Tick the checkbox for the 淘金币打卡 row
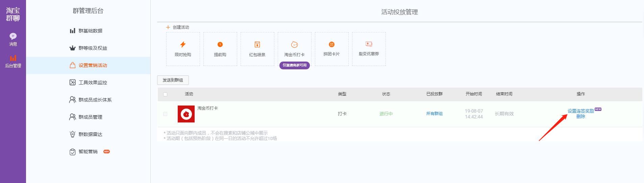Viewport: 644px width, 183px height. tap(165, 114)
